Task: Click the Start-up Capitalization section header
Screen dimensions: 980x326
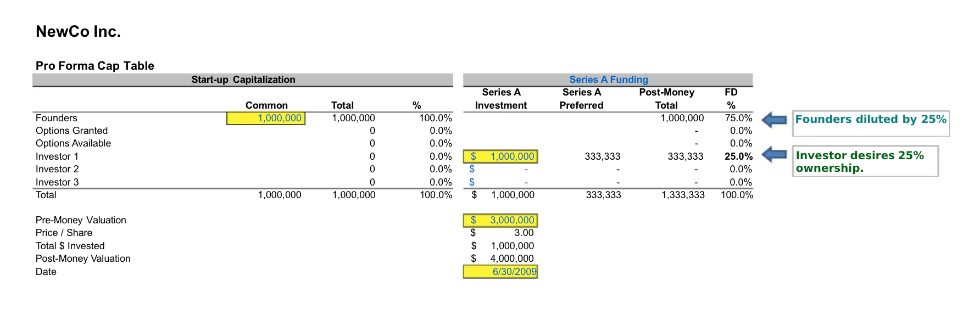Action: point(243,80)
